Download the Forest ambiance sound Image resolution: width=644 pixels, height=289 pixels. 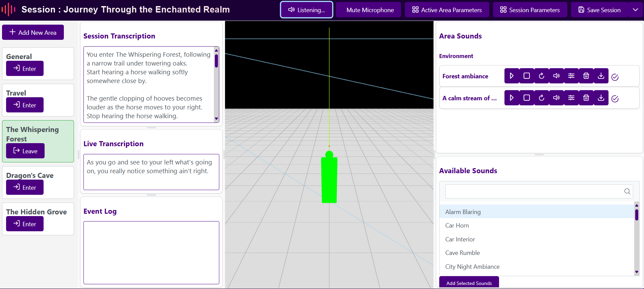tap(601, 76)
